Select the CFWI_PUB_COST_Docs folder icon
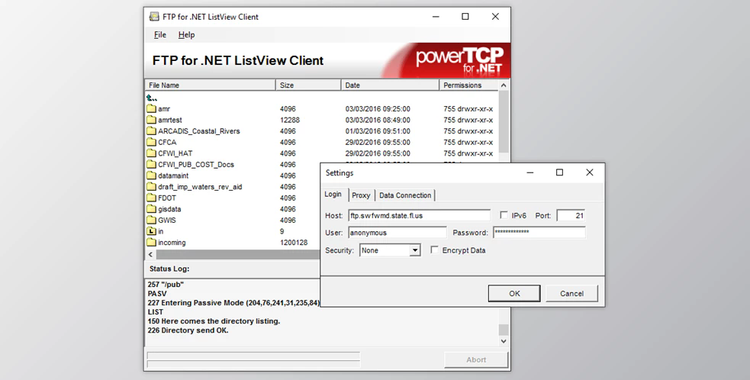750x380 pixels. (151, 164)
